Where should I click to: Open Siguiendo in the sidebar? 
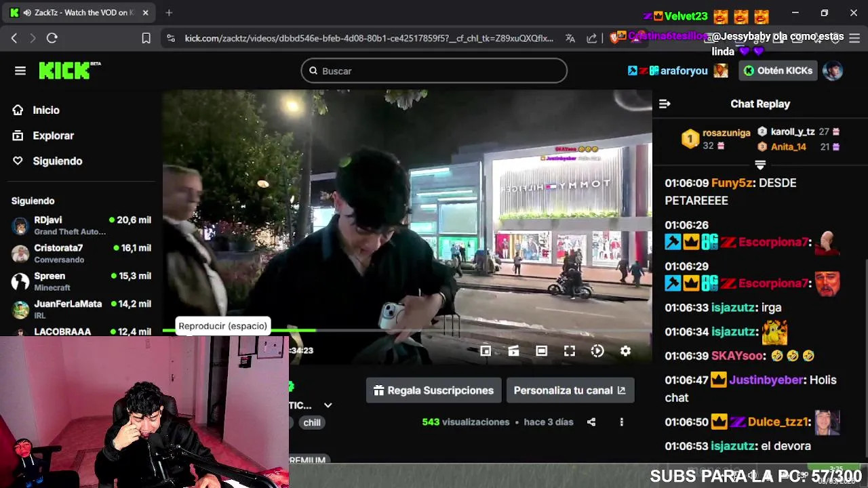coord(58,161)
